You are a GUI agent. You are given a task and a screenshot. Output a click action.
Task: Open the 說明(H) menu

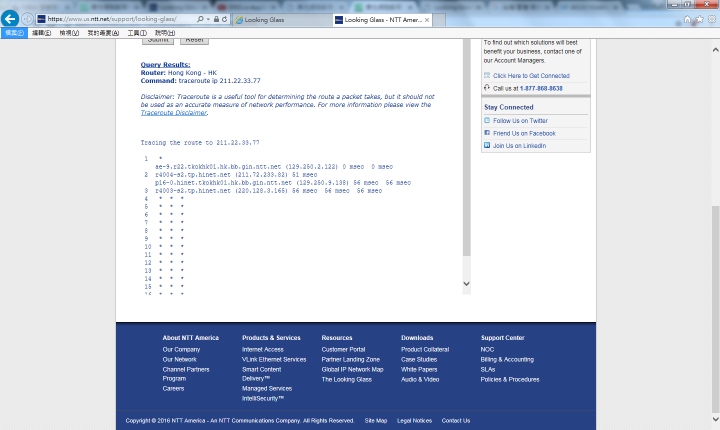pos(165,33)
